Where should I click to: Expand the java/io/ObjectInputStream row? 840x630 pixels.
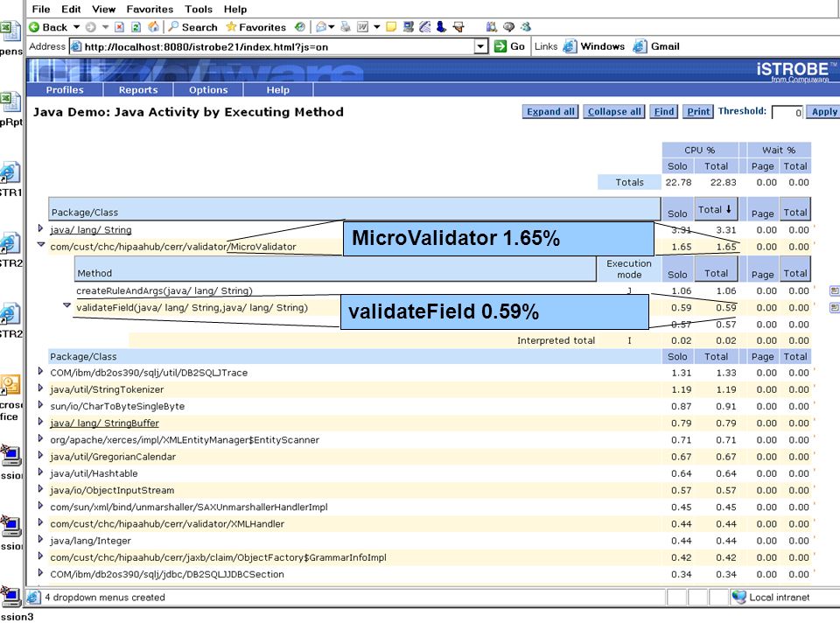tap(40, 488)
